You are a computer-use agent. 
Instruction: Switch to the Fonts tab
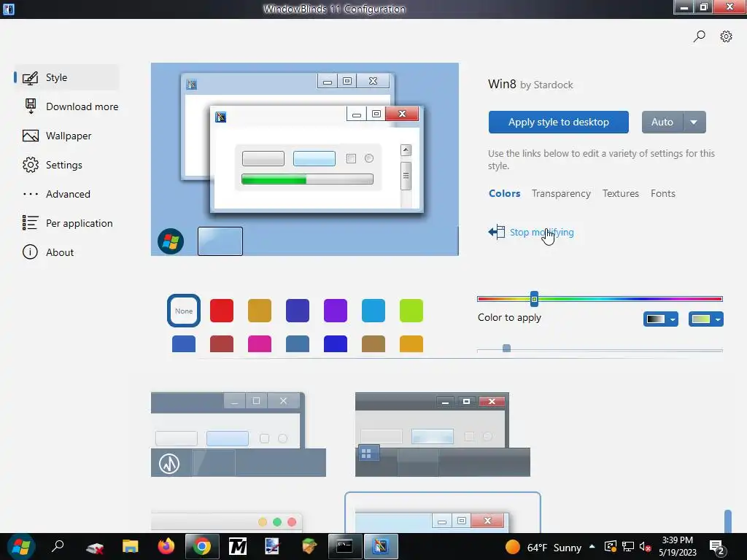click(662, 193)
